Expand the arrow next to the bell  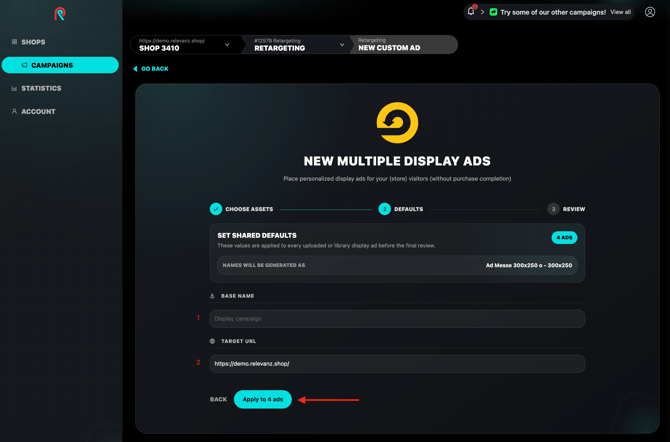tap(482, 12)
